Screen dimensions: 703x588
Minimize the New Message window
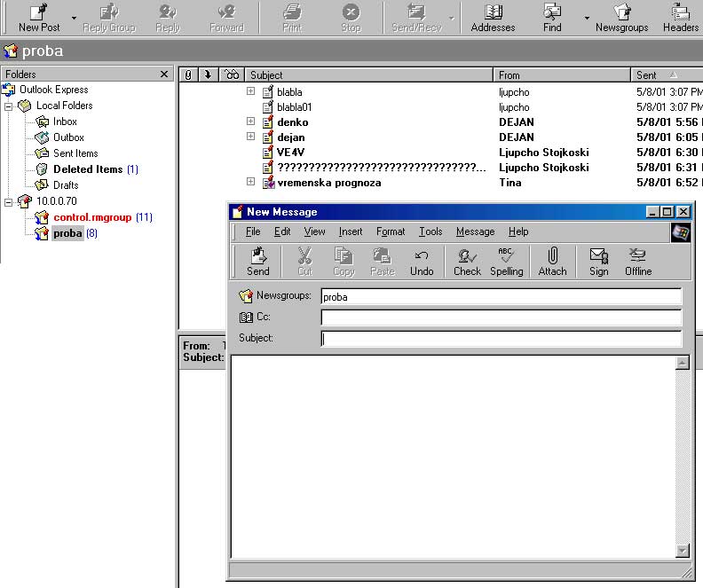point(653,211)
